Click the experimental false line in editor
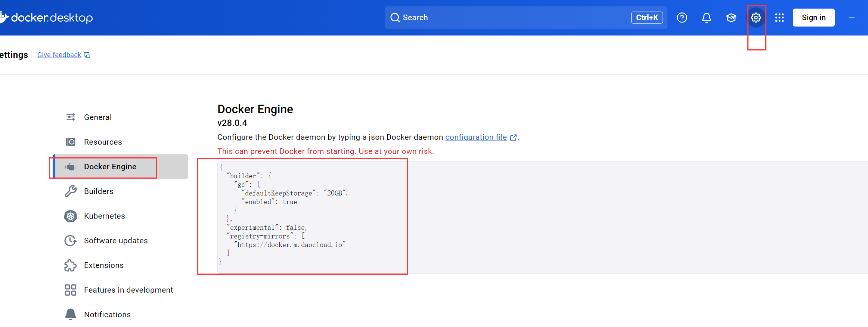This screenshot has width=868, height=327. [267, 228]
